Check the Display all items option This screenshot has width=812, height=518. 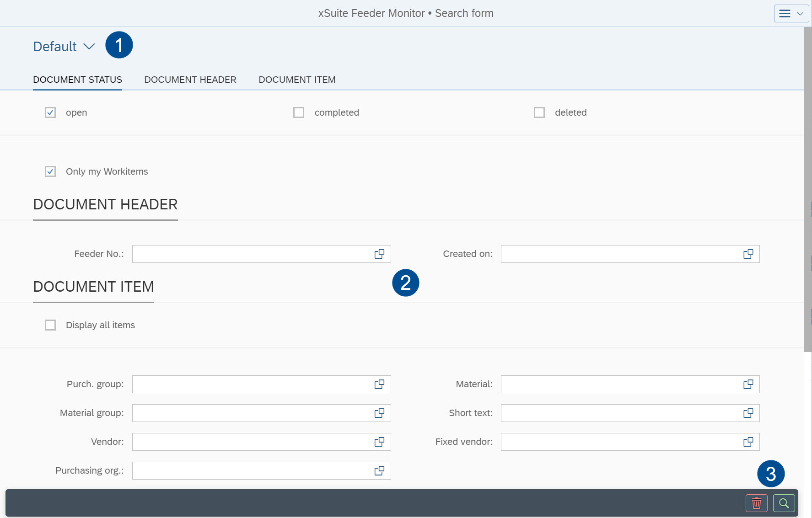pyautogui.click(x=50, y=325)
